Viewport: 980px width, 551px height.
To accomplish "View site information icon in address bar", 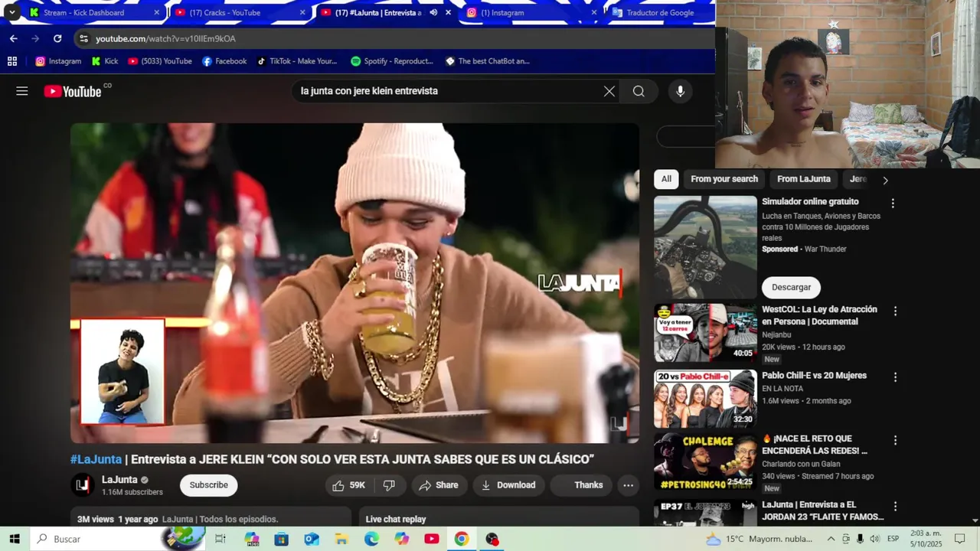I will point(83,38).
